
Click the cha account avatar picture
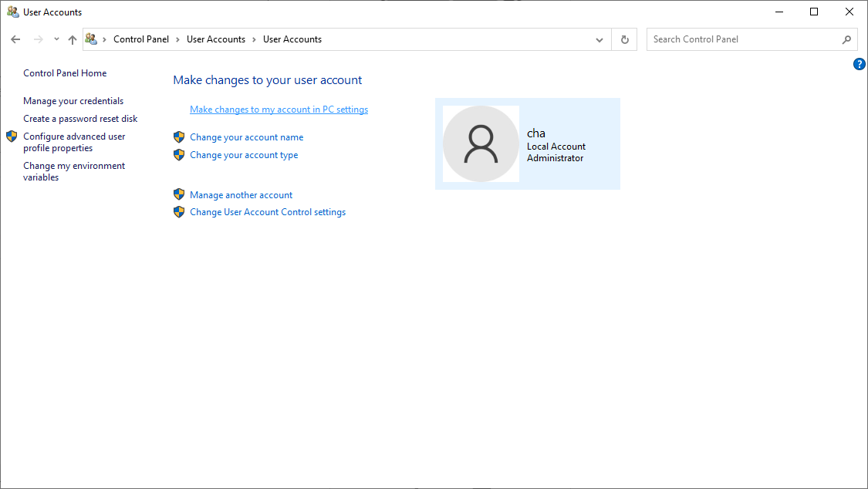click(481, 143)
